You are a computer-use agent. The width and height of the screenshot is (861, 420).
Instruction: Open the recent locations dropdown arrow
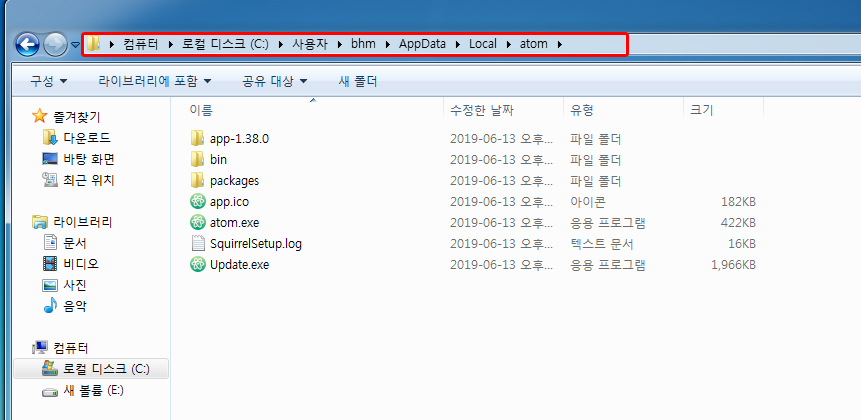point(76,44)
